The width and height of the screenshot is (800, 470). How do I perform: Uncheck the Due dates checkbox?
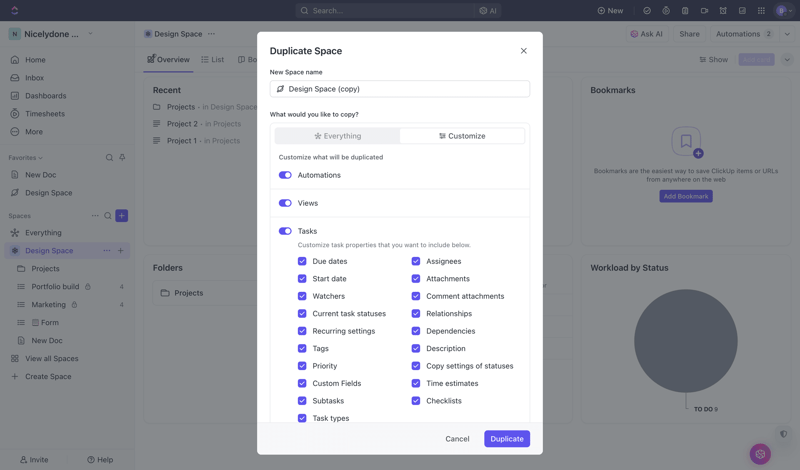[302, 261]
